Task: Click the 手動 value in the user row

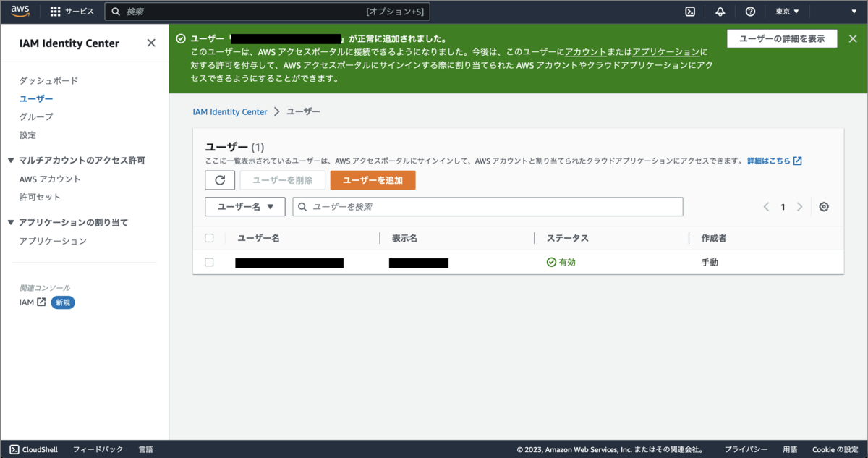Action: tap(710, 263)
